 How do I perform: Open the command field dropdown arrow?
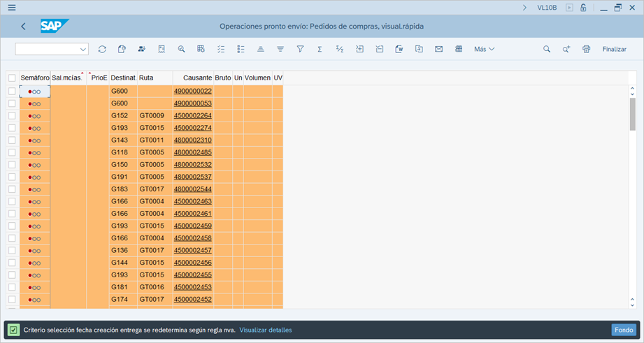pyautogui.click(x=83, y=50)
